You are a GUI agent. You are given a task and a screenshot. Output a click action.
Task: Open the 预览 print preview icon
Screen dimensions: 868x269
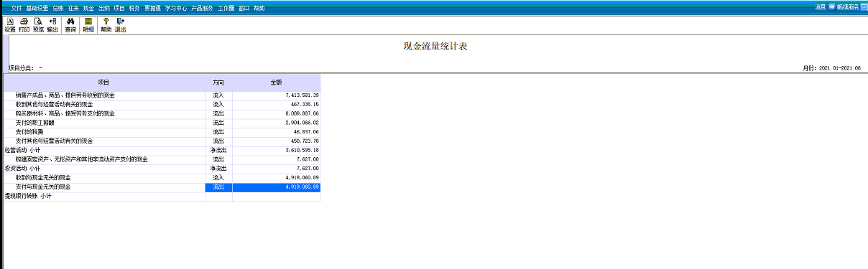(x=38, y=25)
